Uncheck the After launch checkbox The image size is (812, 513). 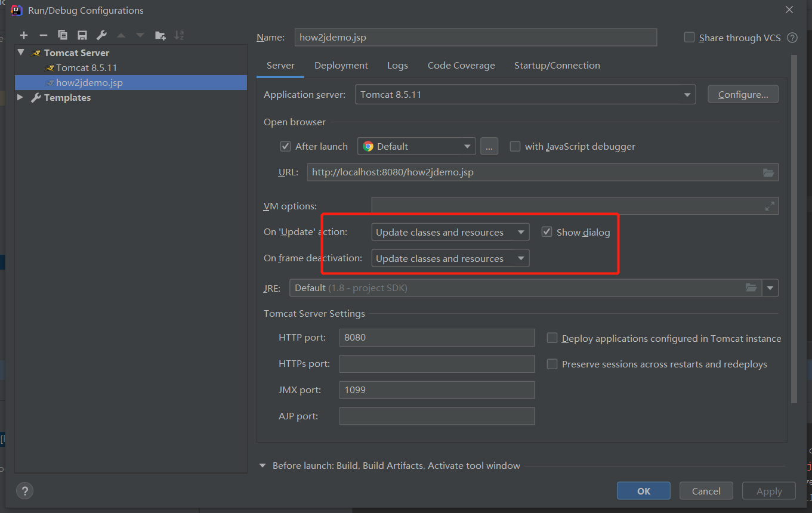point(285,146)
